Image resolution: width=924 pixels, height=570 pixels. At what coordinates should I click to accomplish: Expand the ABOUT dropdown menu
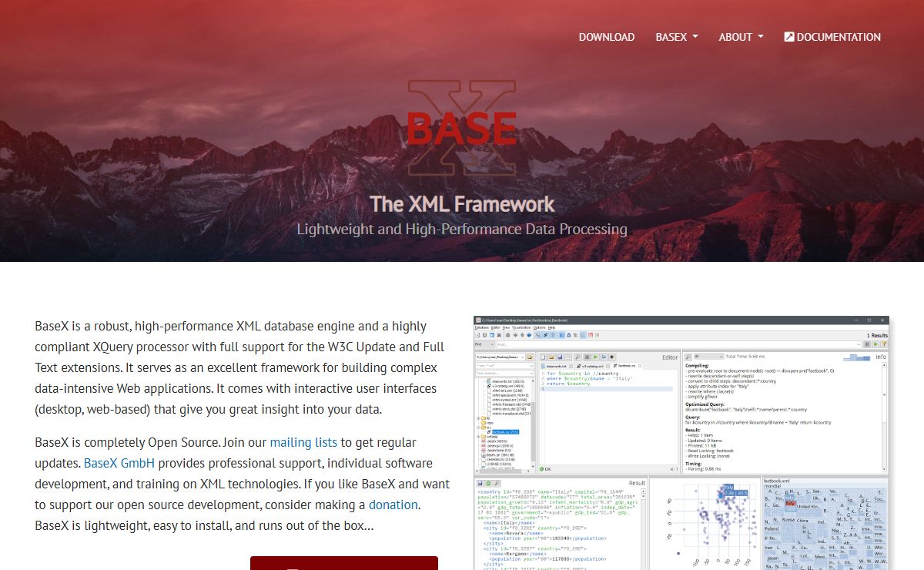point(741,37)
